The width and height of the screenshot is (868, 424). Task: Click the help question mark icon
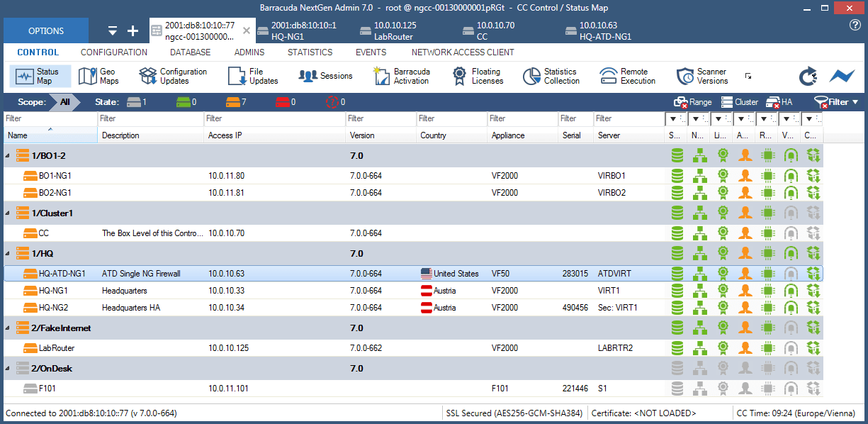click(x=855, y=25)
